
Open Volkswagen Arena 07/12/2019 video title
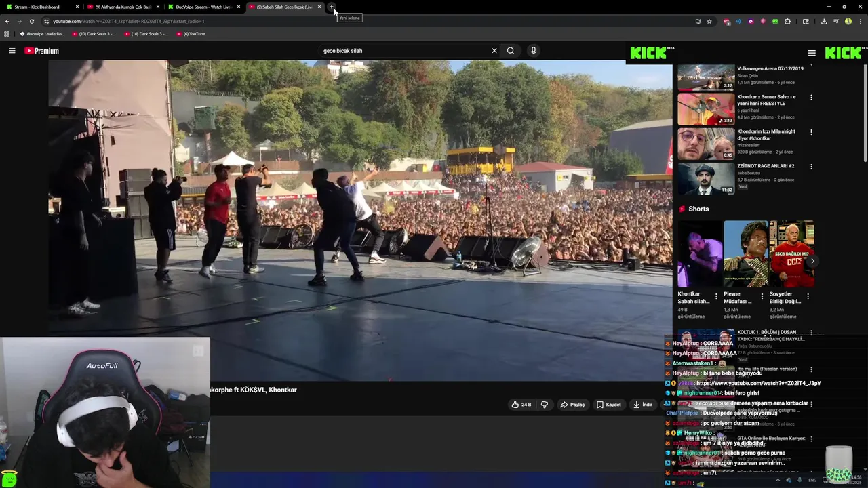pos(770,69)
